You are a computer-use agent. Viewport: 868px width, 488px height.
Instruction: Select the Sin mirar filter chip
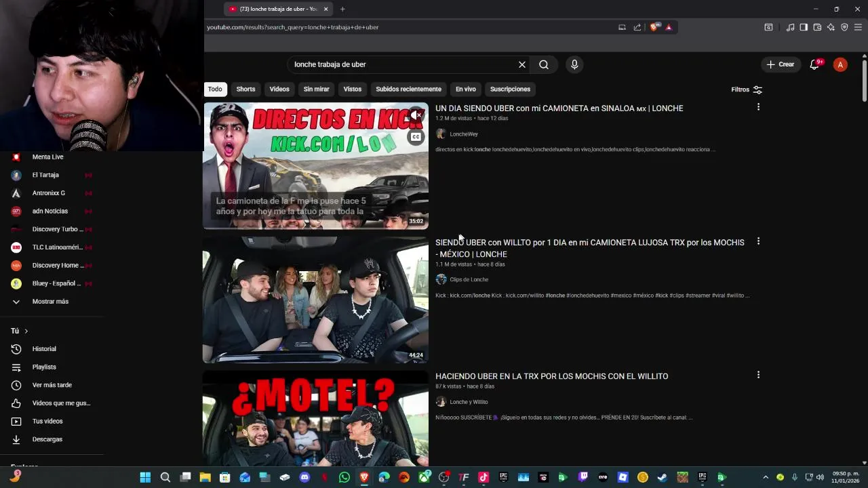click(316, 89)
